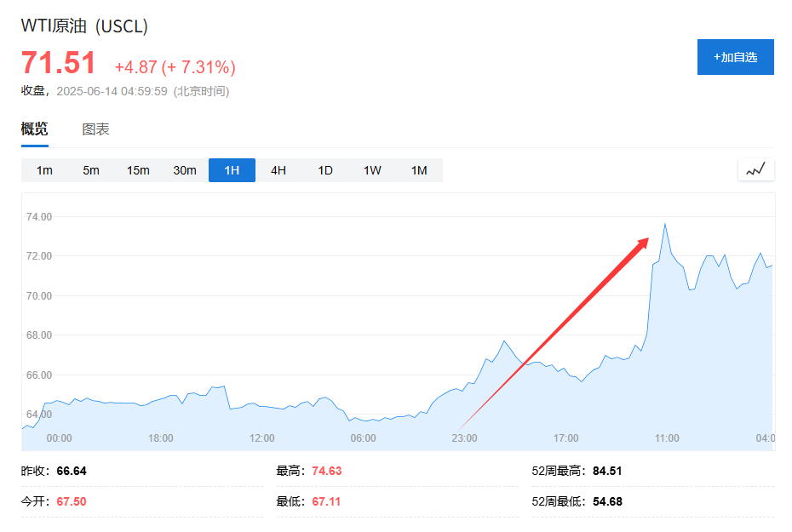Select the 1W timeframe
Viewport: 792px width, 532px height.
pos(371,169)
